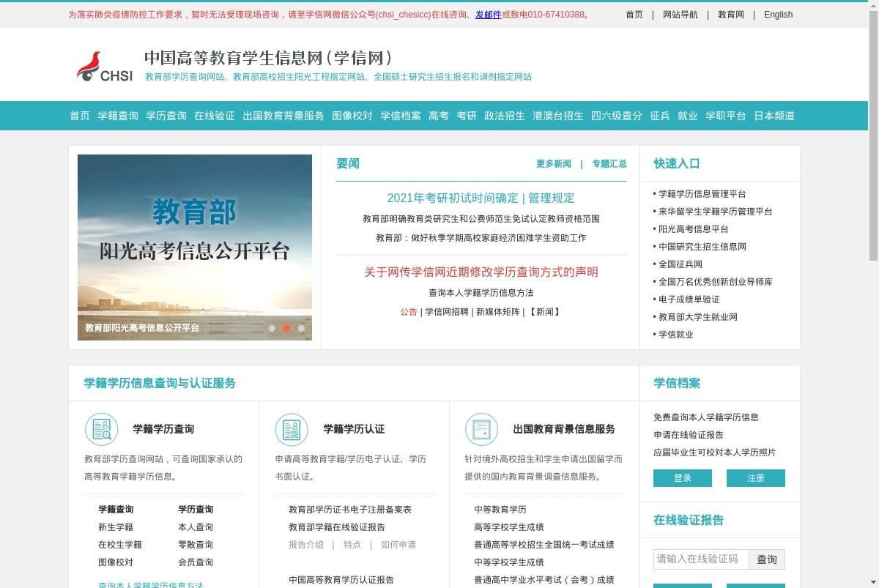Open 申请在线验证报告 under 学信档案

pyautogui.click(x=689, y=435)
